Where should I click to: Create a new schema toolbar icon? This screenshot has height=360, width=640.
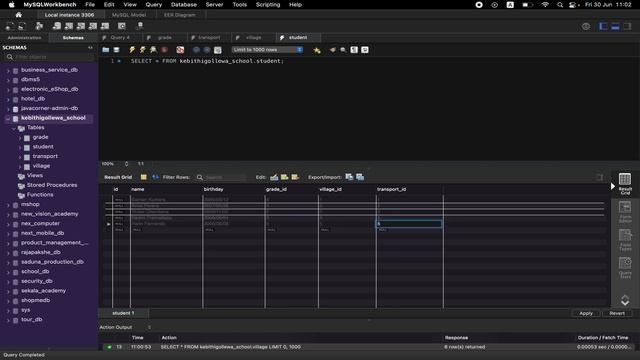[x=57, y=26]
